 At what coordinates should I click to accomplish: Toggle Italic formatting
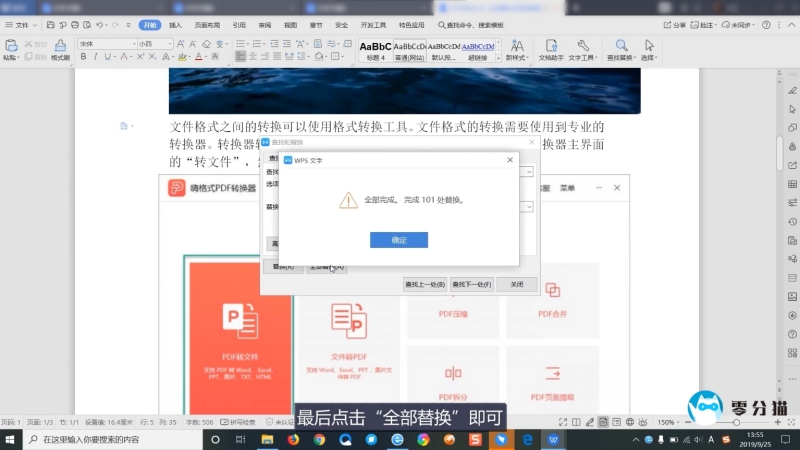pos(96,57)
